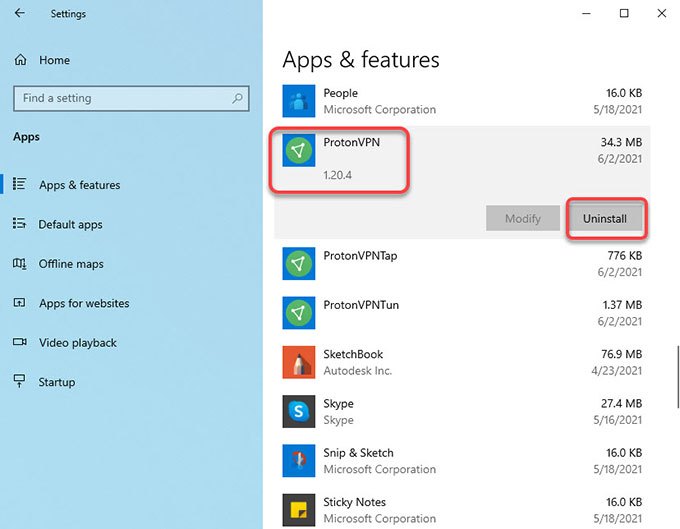Screen dimensions: 680x529
Task: Select the Apps & features list icon
Action: 20,184
